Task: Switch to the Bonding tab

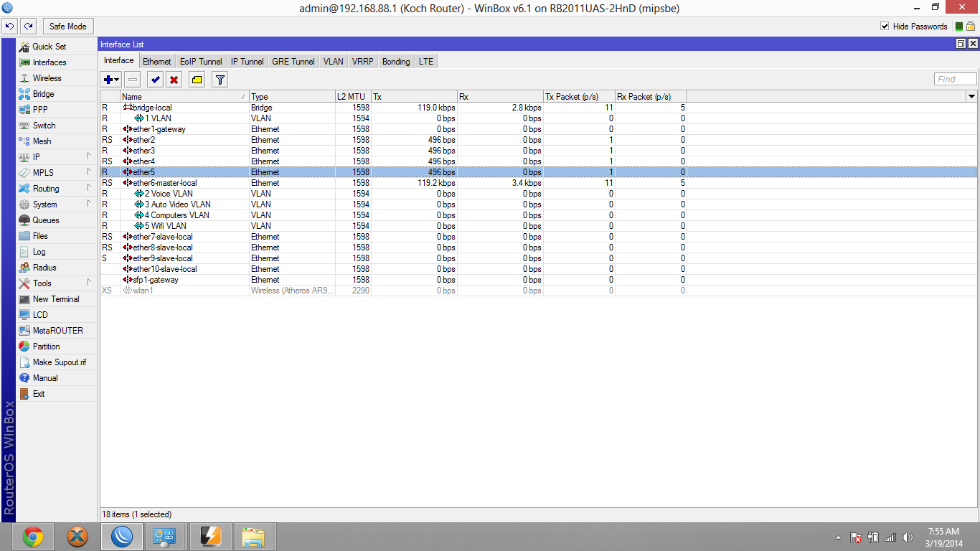Action: click(x=396, y=62)
